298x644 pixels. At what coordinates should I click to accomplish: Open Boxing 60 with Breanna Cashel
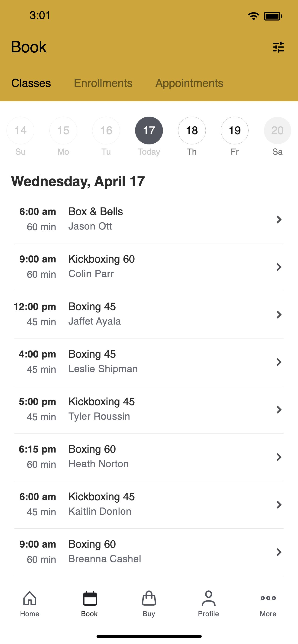point(149,552)
